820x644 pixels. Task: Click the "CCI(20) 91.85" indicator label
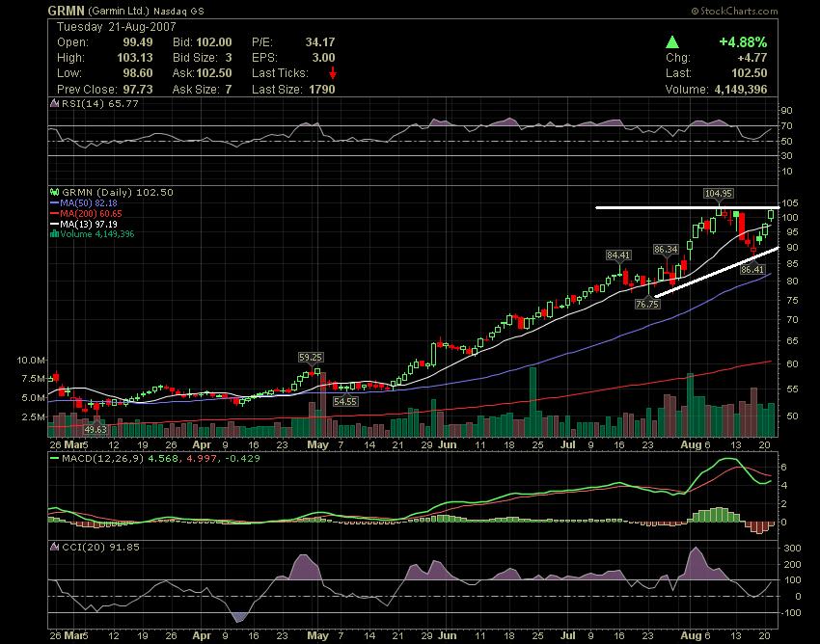tap(100, 547)
